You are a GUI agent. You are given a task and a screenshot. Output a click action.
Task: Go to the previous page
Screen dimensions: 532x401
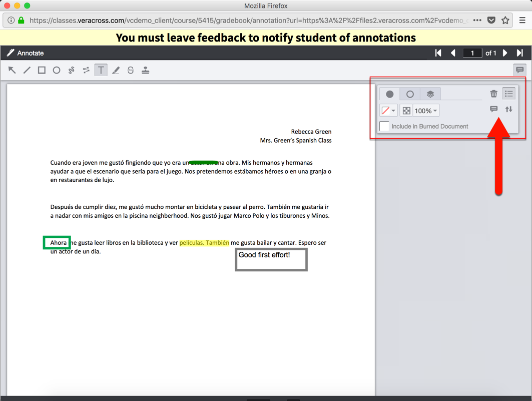453,53
